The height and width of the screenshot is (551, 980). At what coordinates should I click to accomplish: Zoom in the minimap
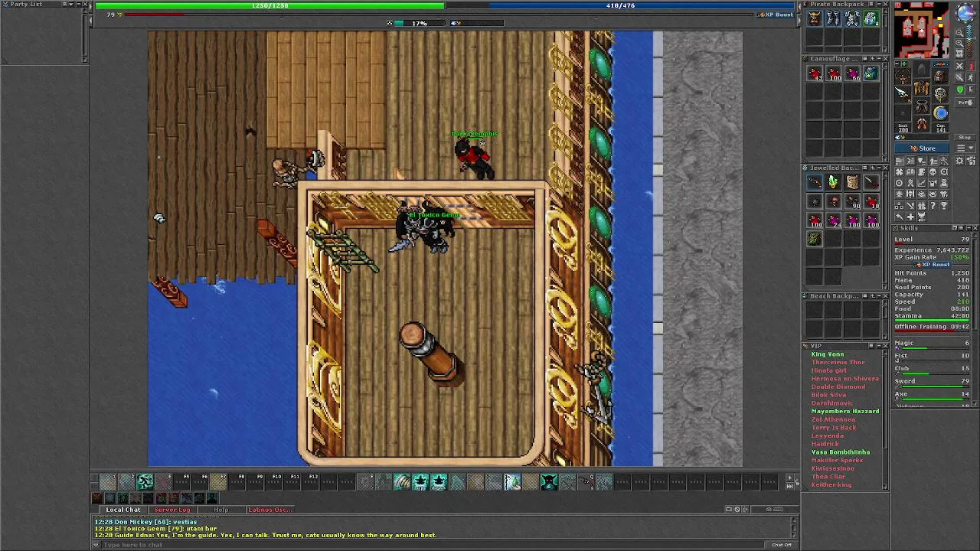tap(959, 43)
